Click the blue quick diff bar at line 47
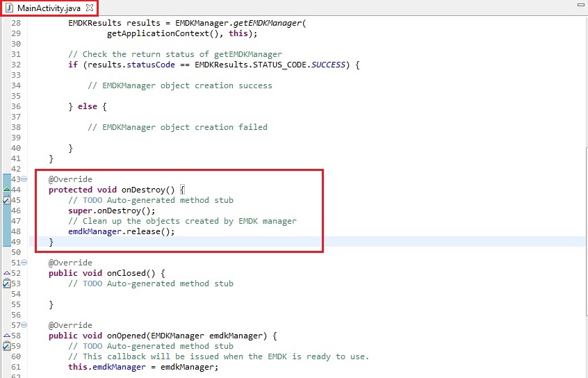The width and height of the screenshot is (588, 378). (6, 221)
